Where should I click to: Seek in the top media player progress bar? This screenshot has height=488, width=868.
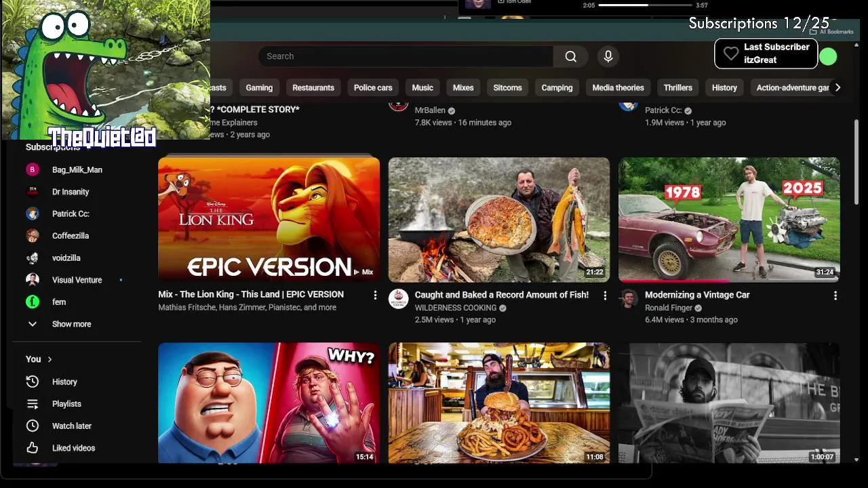click(x=644, y=5)
